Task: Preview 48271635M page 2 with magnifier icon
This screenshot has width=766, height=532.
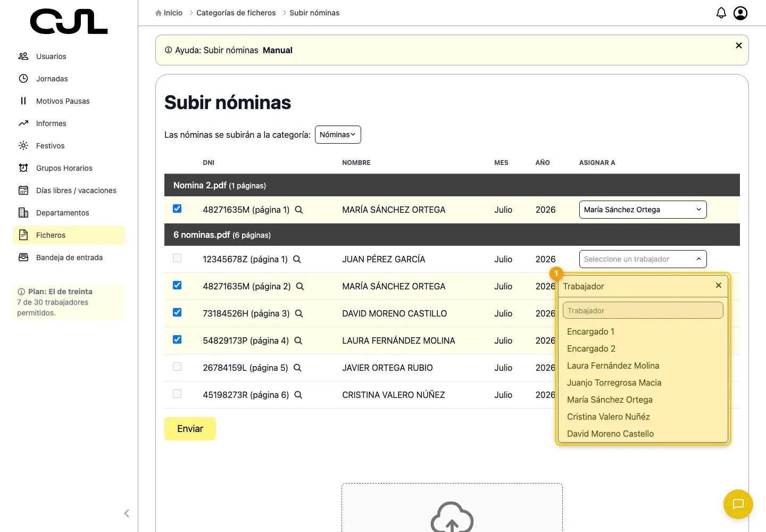Action: pos(300,286)
